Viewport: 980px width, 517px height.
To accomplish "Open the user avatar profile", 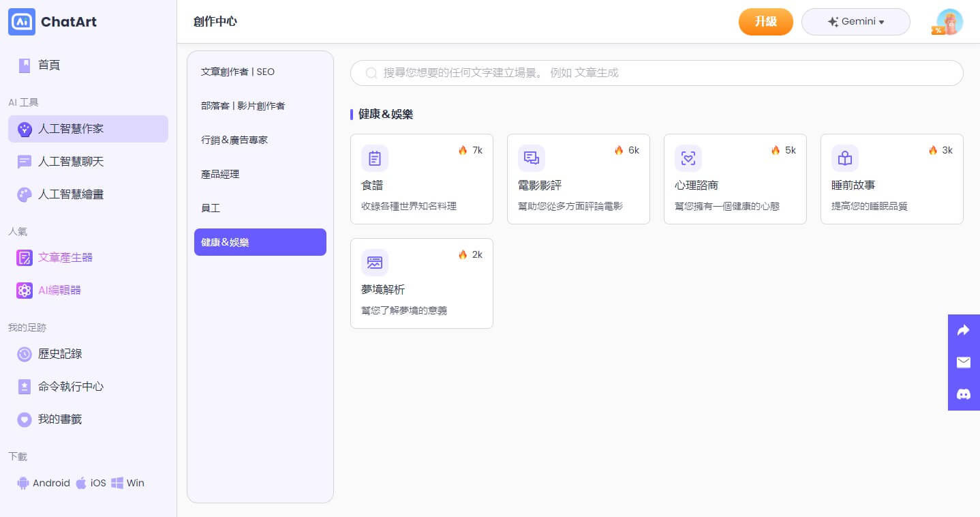I will 949,22.
